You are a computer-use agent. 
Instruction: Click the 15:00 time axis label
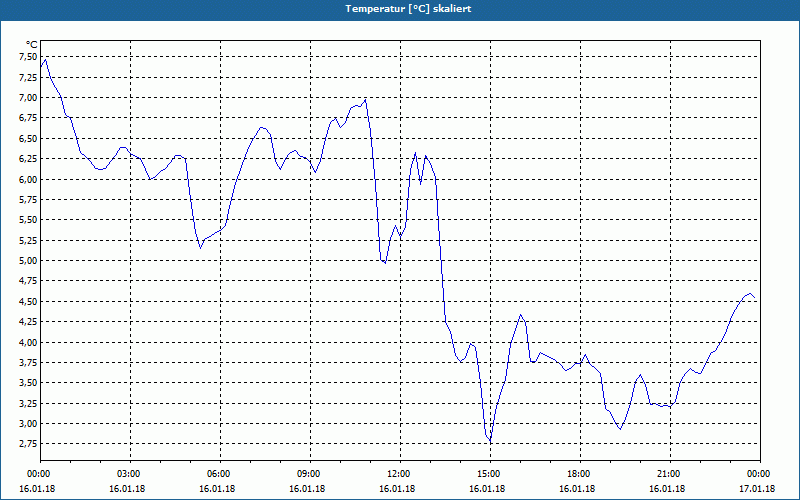(490, 474)
